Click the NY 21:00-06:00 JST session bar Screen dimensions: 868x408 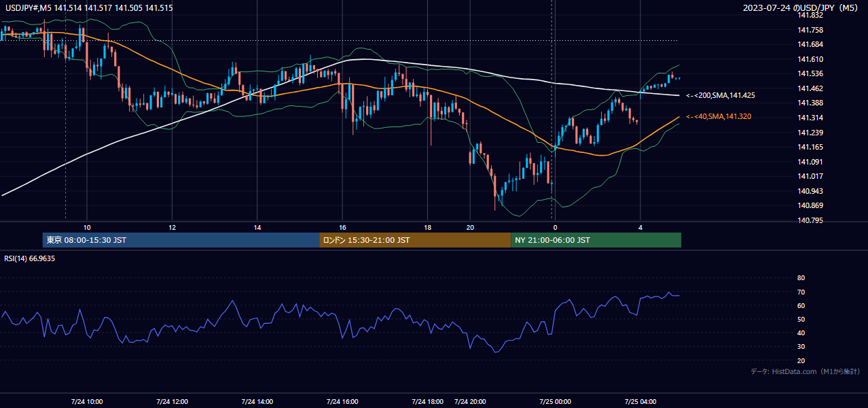coord(596,240)
